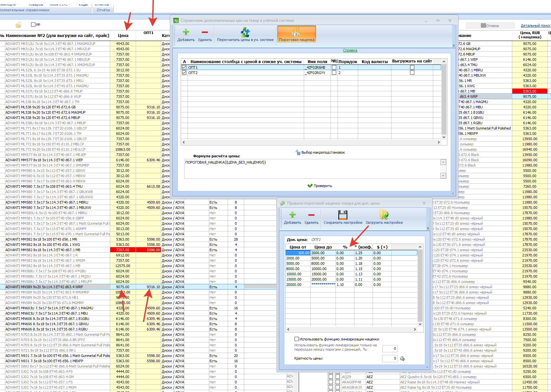The height and width of the screenshot is (392, 551).
Task: Select the 20000.00 Цена от cell in last rule
Action: click(x=298, y=285)
